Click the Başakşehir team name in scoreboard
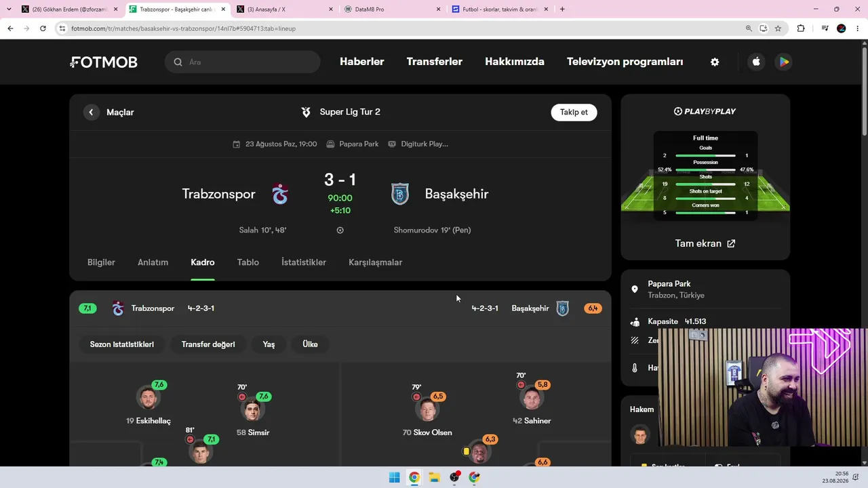 coord(456,194)
